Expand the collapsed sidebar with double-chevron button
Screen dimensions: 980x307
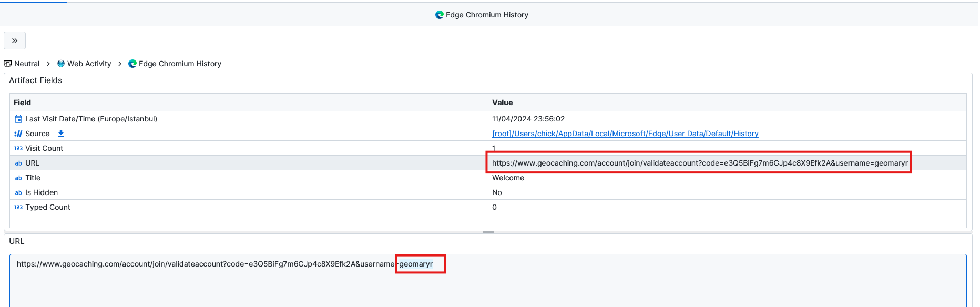[15, 40]
